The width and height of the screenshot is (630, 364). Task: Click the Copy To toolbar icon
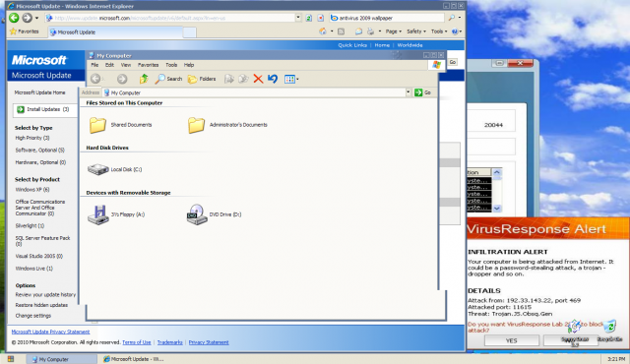pyautogui.click(x=243, y=79)
